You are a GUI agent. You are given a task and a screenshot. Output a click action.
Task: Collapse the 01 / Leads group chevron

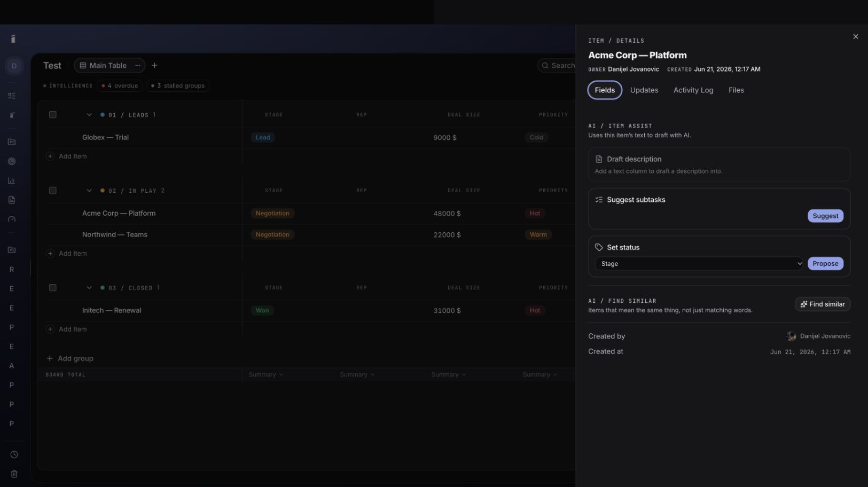click(x=89, y=115)
